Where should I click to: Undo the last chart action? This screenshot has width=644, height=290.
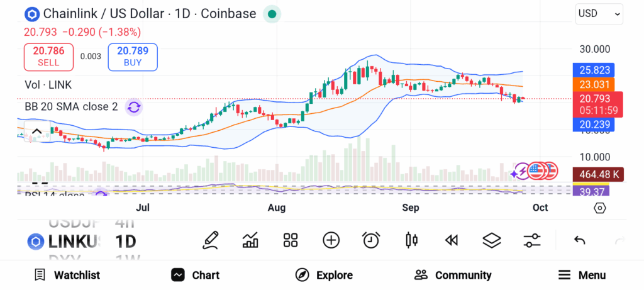[580, 240]
